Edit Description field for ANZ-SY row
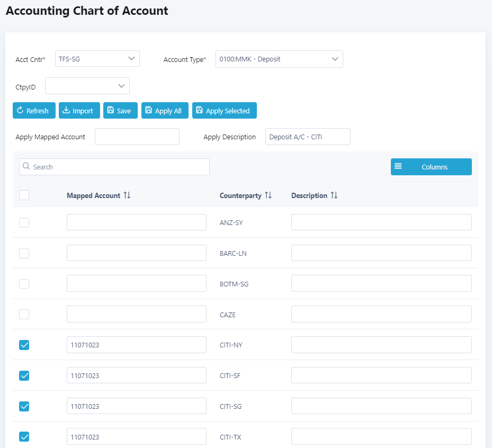Screen dimensions: 492x448 tap(381, 222)
